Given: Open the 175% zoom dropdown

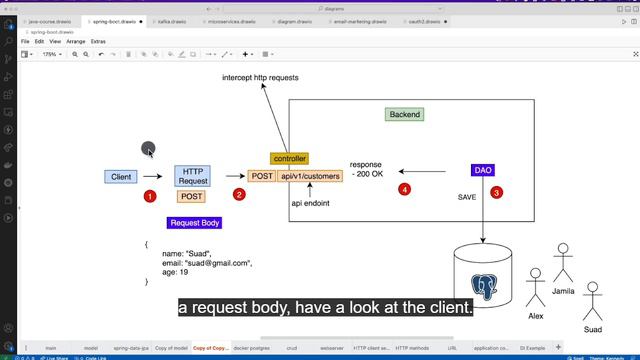Looking at the screenshot, I should [x=52, y=54].
